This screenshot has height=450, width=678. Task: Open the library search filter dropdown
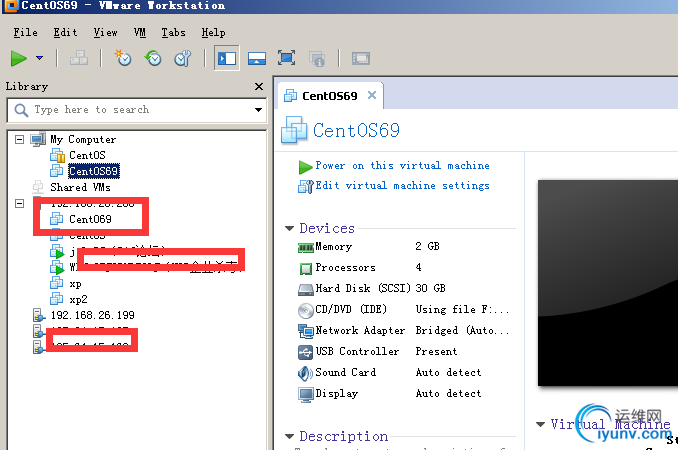259,110
